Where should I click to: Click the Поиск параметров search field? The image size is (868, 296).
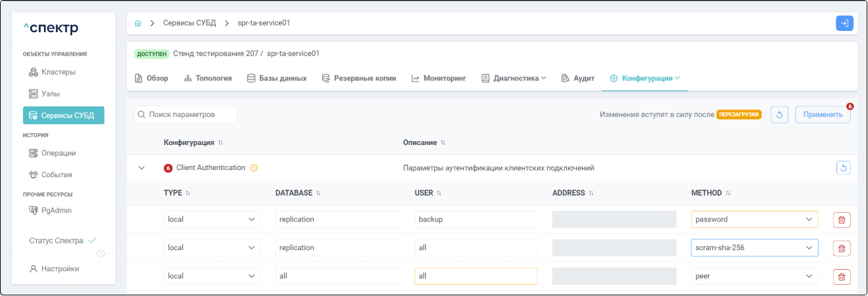pyautogui.click(x=186, y=114)
